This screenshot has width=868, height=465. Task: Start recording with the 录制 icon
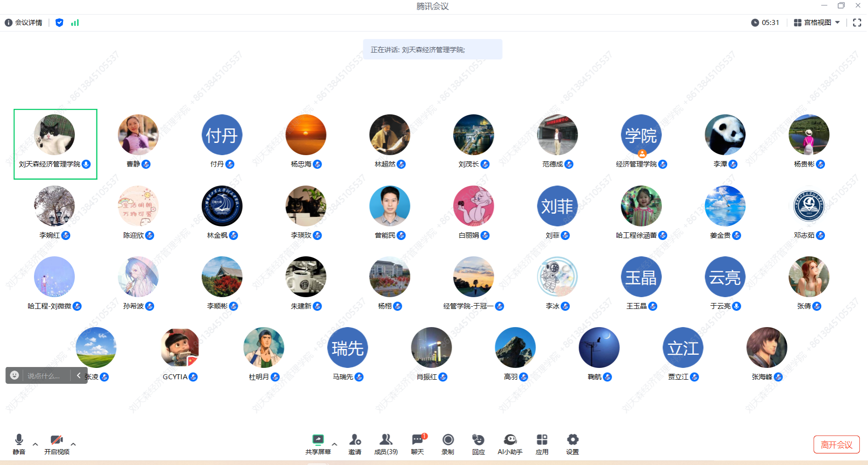pos(448,440)
